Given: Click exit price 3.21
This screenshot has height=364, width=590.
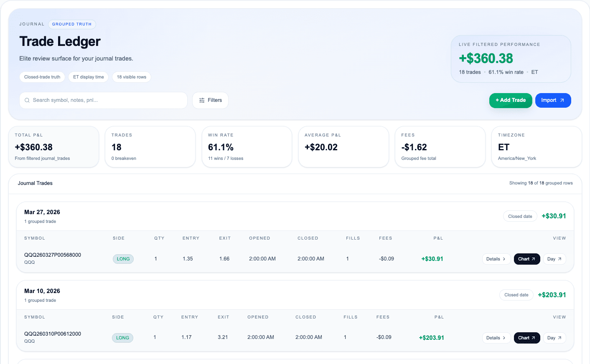Looking at the screenshot, I should [x=223, y=337].
